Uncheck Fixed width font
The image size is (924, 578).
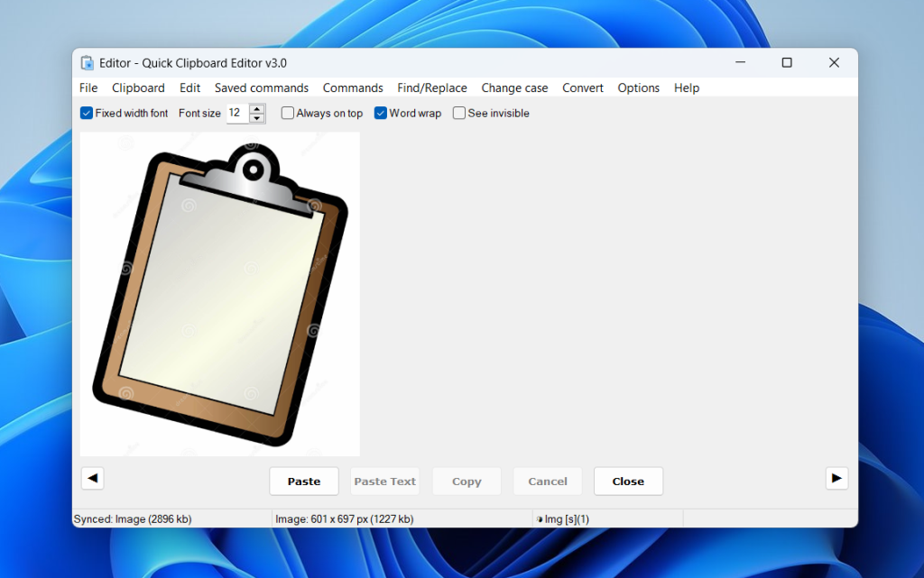pos(86,113)
